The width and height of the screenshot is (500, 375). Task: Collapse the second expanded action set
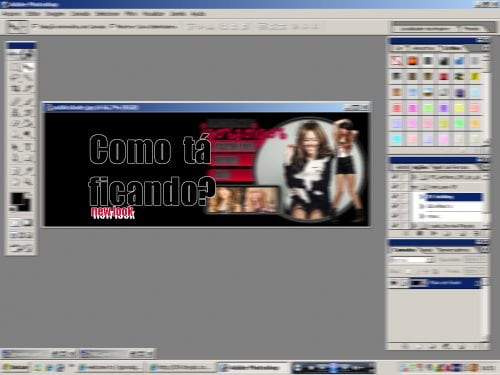click(x=413, y=187)
